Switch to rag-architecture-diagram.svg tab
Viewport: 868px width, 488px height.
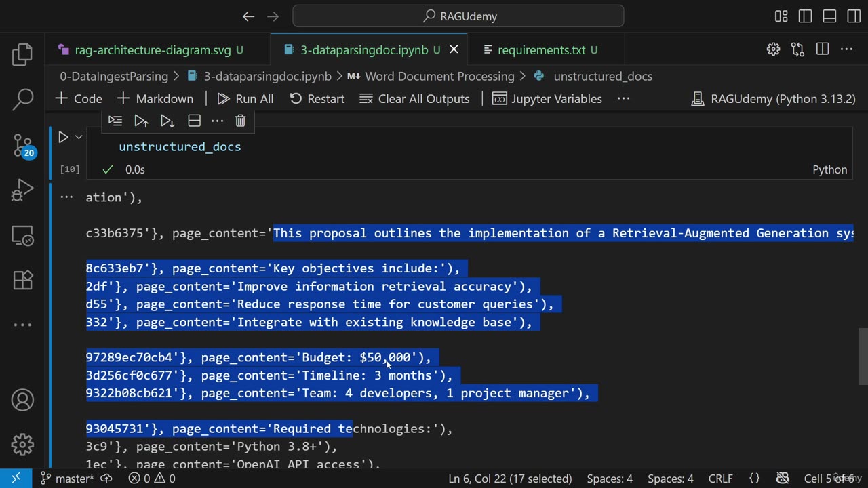tap(152, 50)
